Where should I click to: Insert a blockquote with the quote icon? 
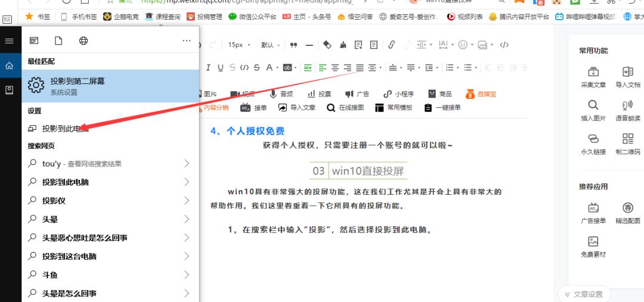(x=293, y=45)
